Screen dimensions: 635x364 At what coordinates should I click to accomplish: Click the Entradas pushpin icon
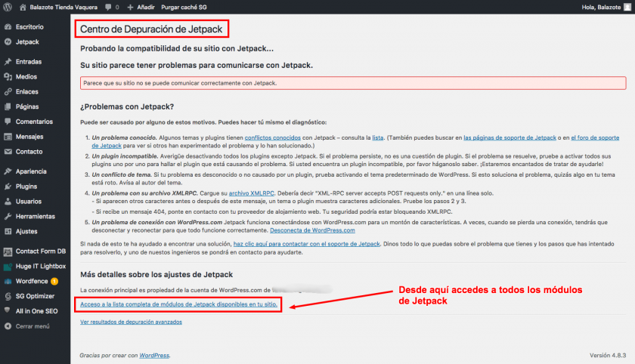[x=8, y=62]
